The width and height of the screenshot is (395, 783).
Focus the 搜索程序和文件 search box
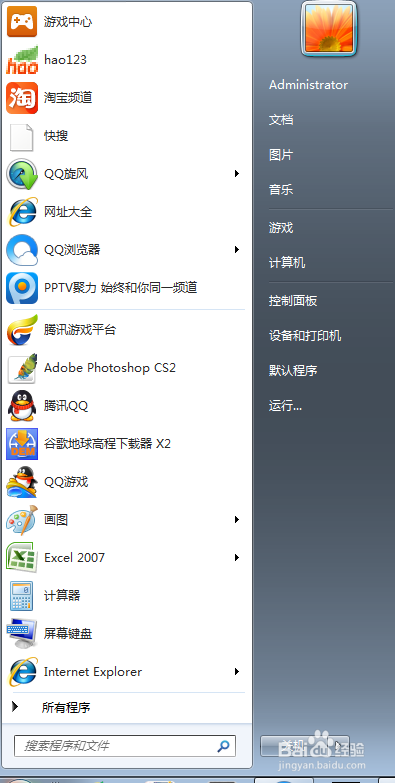125,746
